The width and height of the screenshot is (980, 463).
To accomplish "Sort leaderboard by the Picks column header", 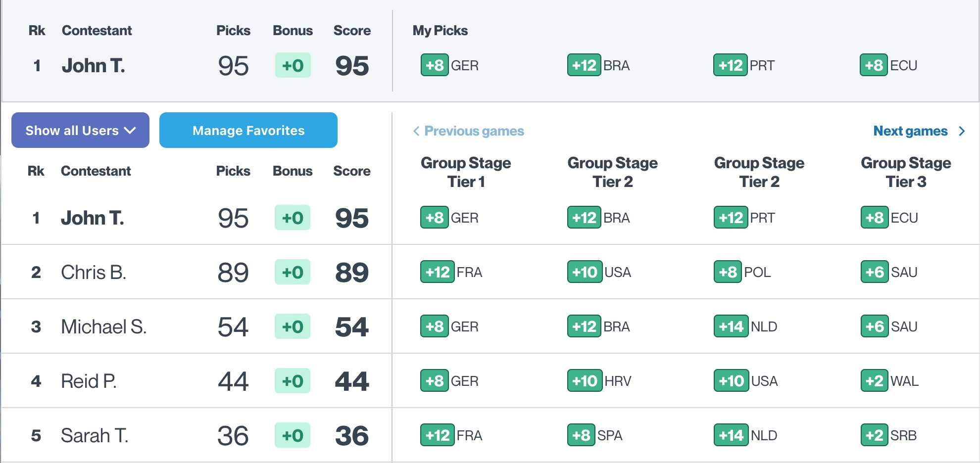I will [233, 171].
